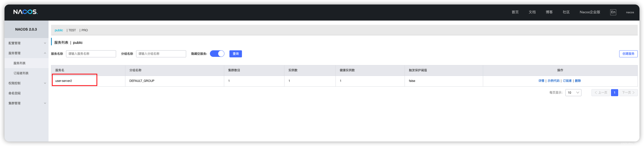Screen dimensions: 644x146
Task: Select page 1 in the pagination
Action: click(x=614, y=93)
